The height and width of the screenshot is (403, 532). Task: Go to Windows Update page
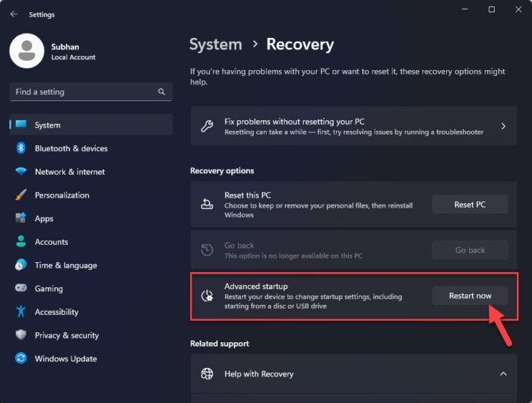pyautogui.click(x=91, y=359)
